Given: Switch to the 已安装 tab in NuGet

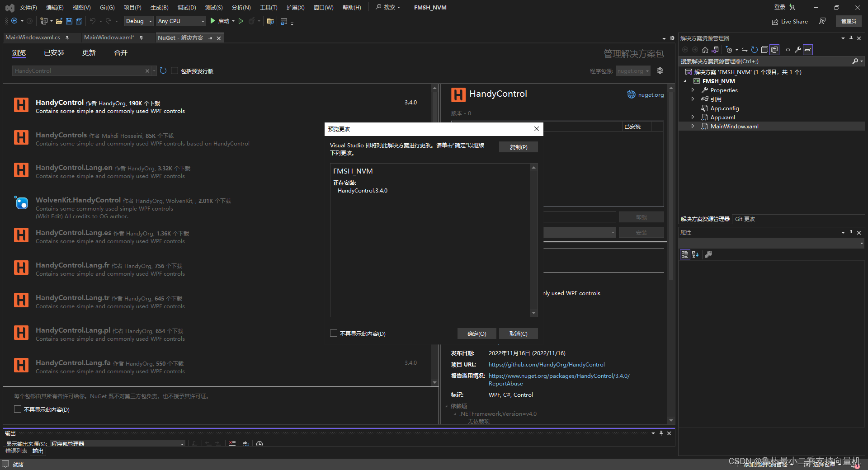Looking at the screenshot, I should [54, 52].
